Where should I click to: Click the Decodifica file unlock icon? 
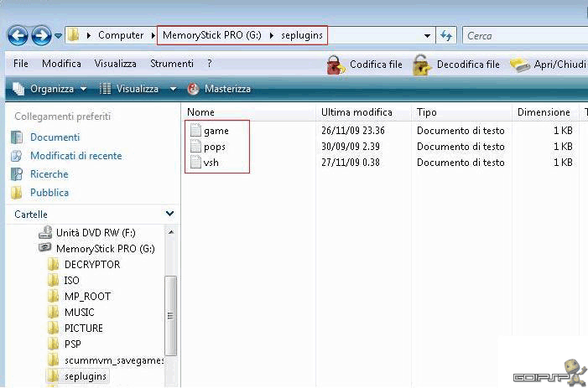click(x=422, y=65)
